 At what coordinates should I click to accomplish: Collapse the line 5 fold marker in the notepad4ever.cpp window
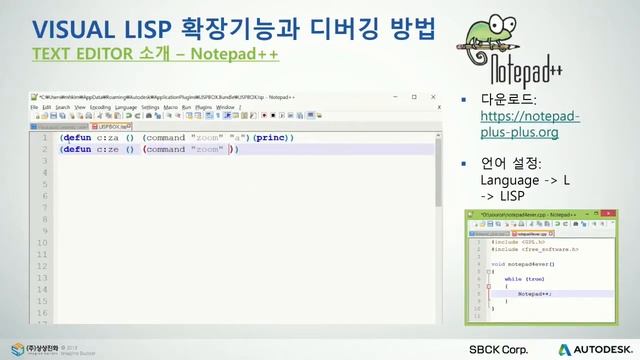(489, 271)
